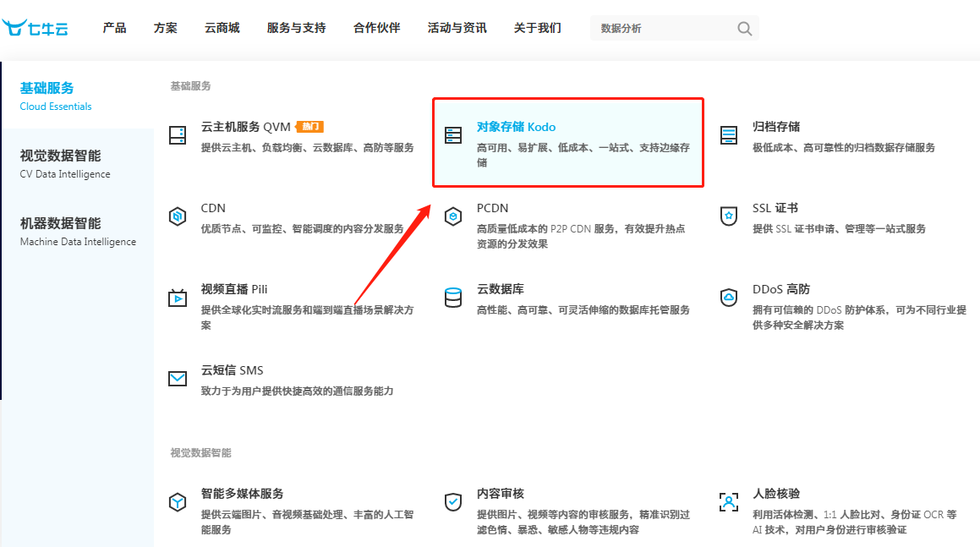Click the 智能多媒体服务 cube icon
Image resolution: width=980 pixels, height=547 pixels.
(178, 502)
